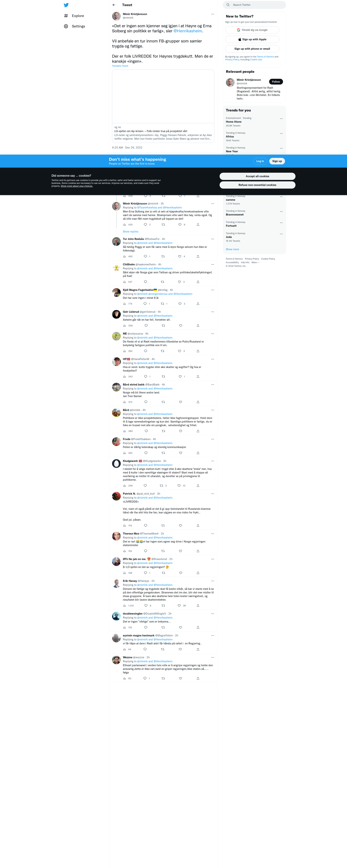Screen dimensions: 347x868
Task: Go back using the arrow beside Tweet
Action: point(114,5)
